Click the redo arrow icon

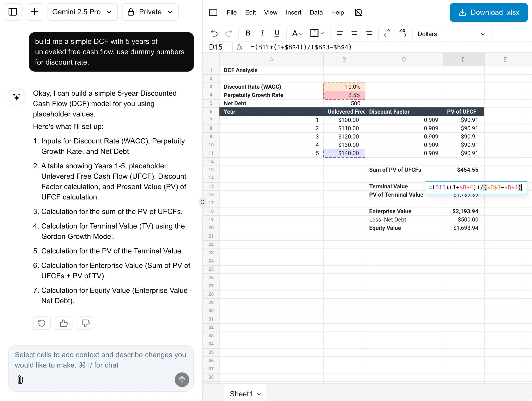(229, 33)
